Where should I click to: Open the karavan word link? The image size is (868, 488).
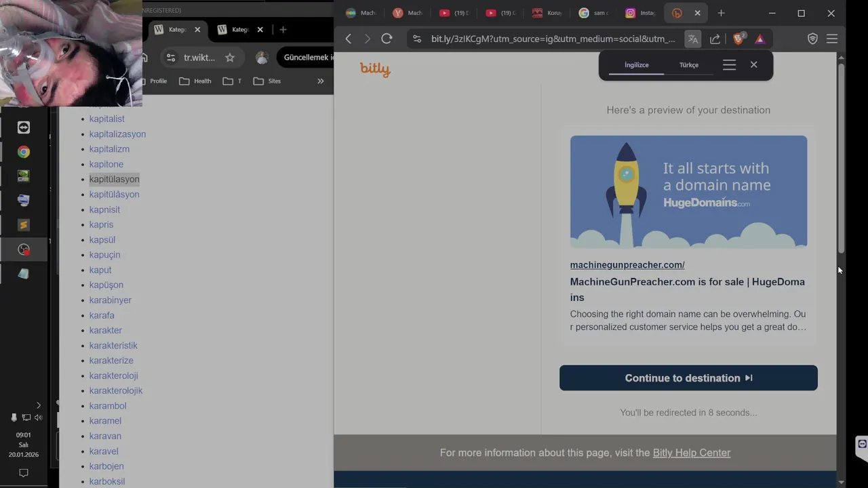(x=105, y=436)
